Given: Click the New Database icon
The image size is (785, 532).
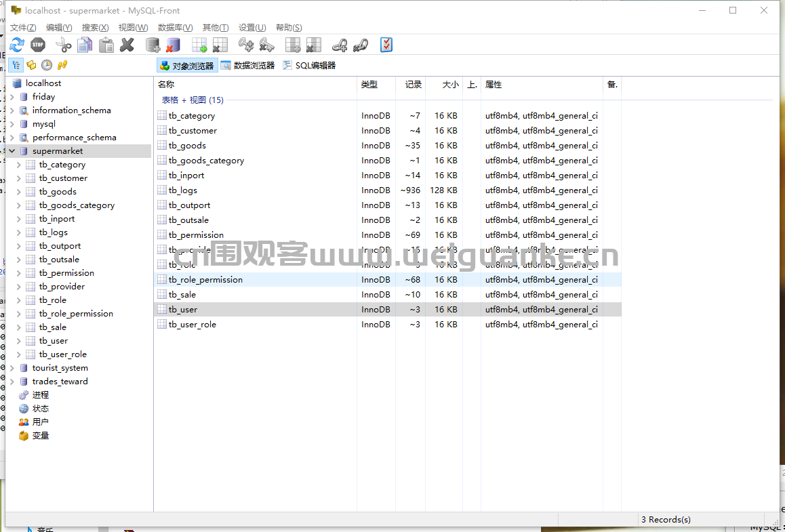Looking at the screenshot, I should pos(153,45).
